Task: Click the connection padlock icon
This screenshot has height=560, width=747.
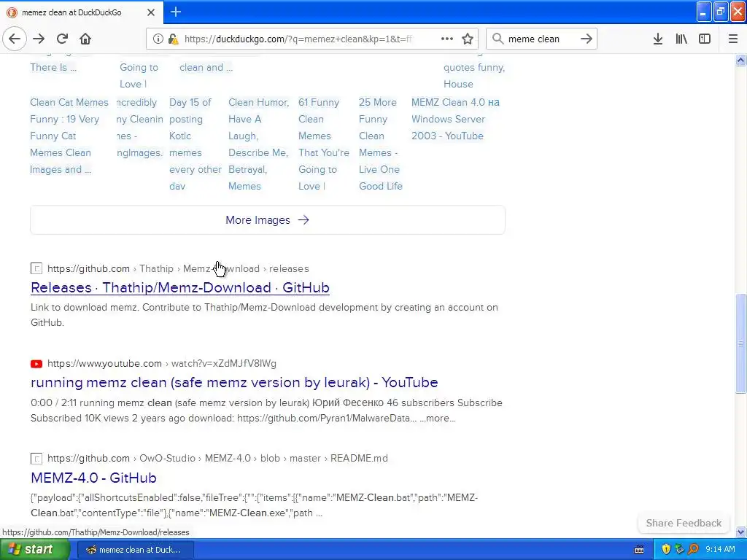Action: (x=173, y=39)
